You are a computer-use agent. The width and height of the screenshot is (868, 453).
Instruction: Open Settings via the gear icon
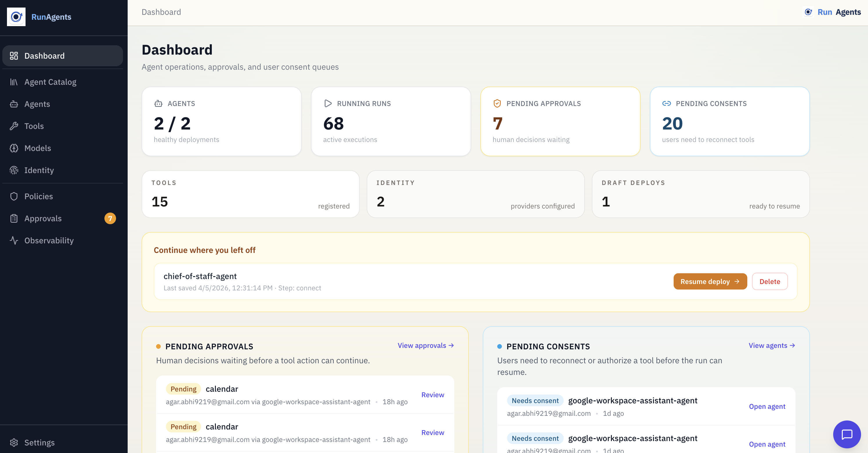pos(14,443)
